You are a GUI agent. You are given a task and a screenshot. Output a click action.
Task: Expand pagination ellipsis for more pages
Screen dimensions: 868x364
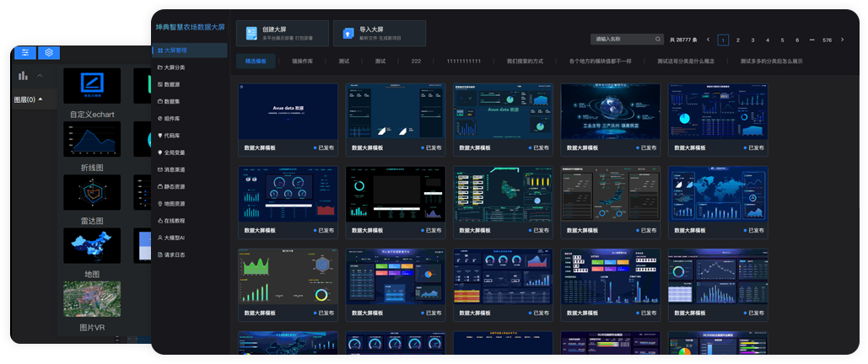coord(811,40)
